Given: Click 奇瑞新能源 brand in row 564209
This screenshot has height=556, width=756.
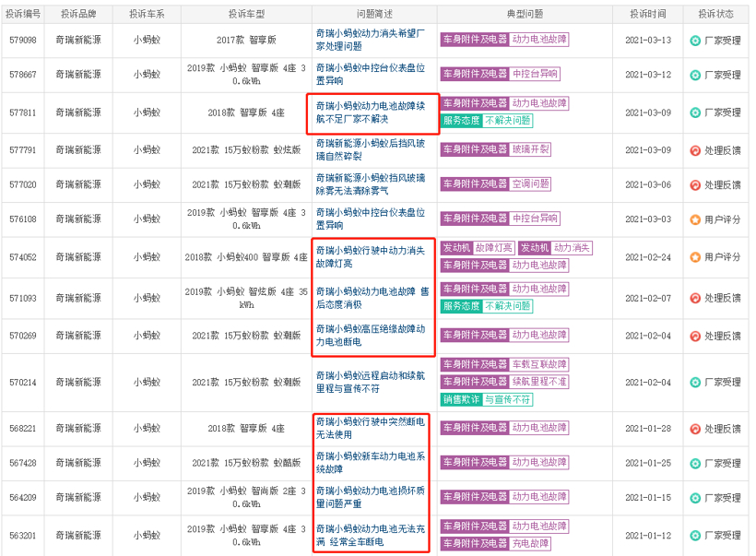Looking at the screenshot, I should coord(78,498).
